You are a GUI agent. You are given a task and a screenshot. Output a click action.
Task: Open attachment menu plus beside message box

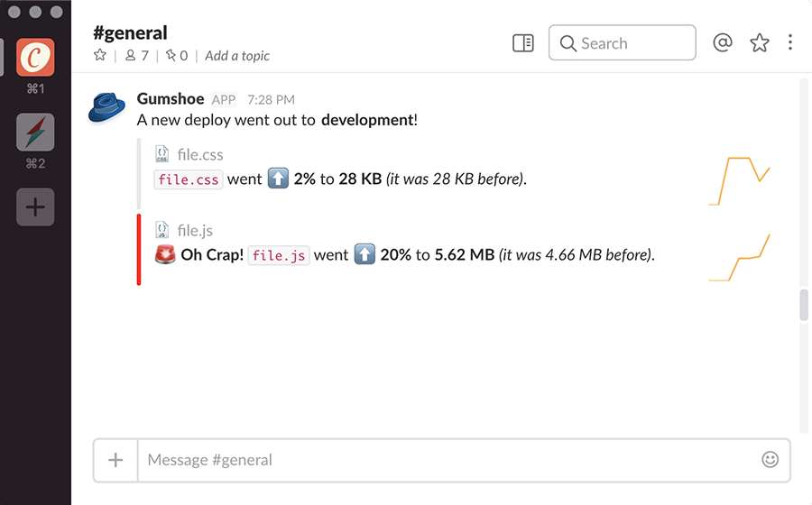(115, 460)
